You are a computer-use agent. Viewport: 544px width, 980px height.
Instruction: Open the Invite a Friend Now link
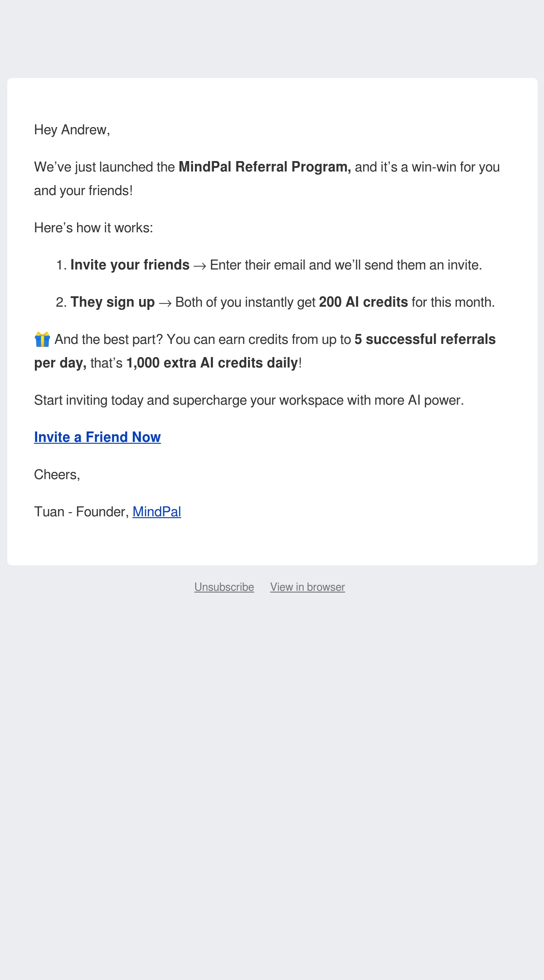(x=97, y=437)
